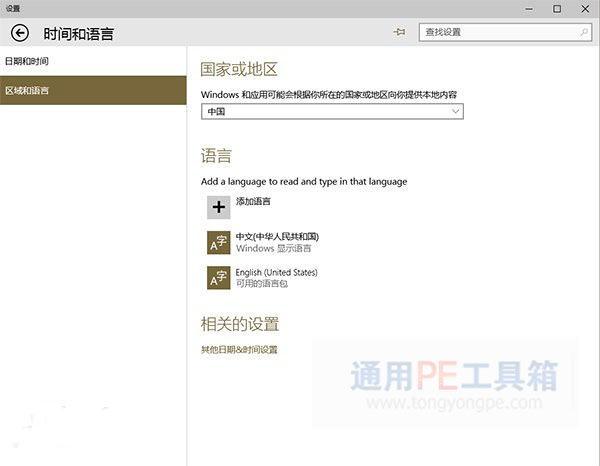Click the search magnifier icon
Image resolution: width=600 pixels, height=466 pixels.
point(584,32)
